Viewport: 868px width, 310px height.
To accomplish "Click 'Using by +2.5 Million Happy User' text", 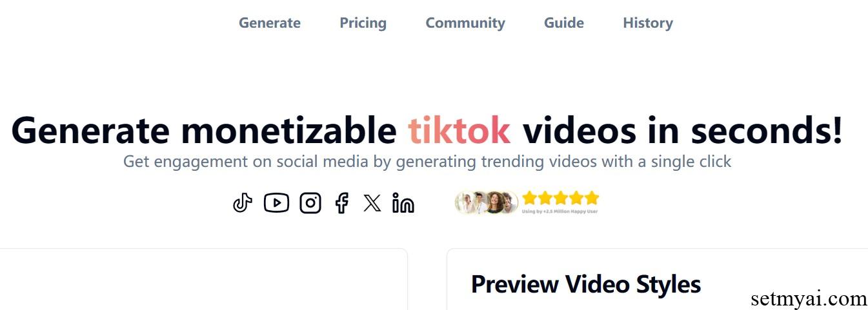I will click(560, 211).
